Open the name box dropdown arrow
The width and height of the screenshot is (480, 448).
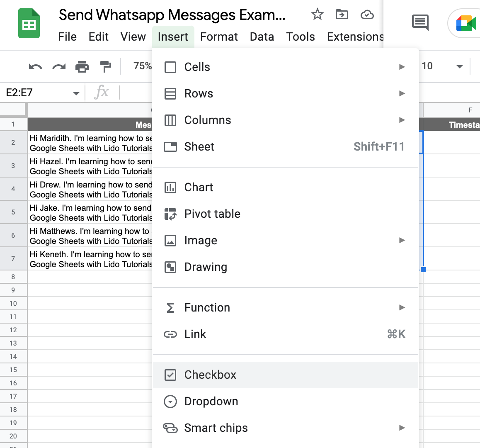tap(76, 93)
